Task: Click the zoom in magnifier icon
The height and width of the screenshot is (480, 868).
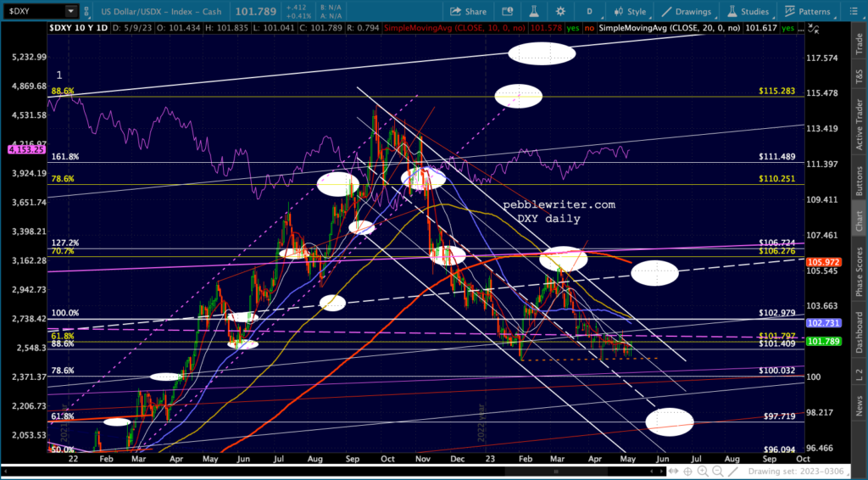Action: 703,472
